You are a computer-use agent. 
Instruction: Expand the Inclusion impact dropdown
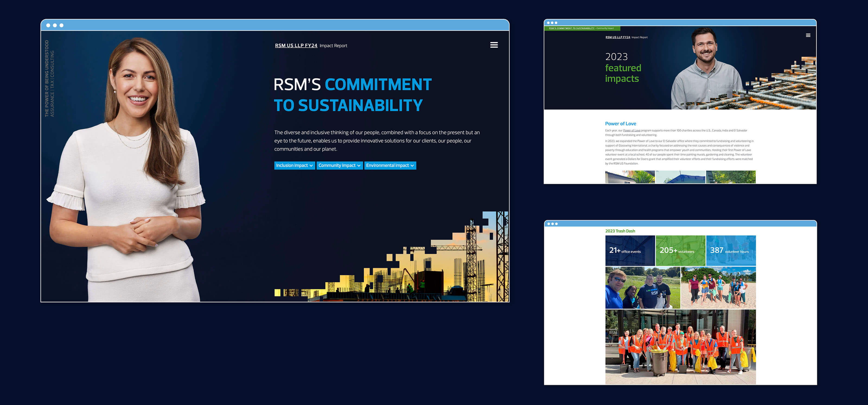295,165
